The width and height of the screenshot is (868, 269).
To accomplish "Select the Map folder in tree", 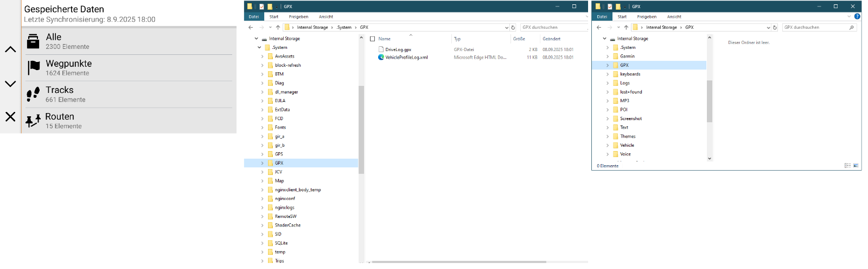I will (x=279, y=181).
